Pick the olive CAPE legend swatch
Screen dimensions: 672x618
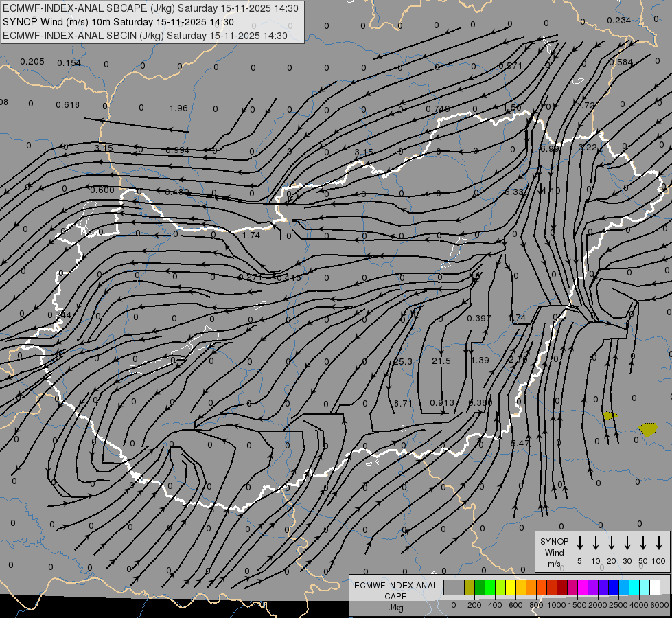[470, 587]
